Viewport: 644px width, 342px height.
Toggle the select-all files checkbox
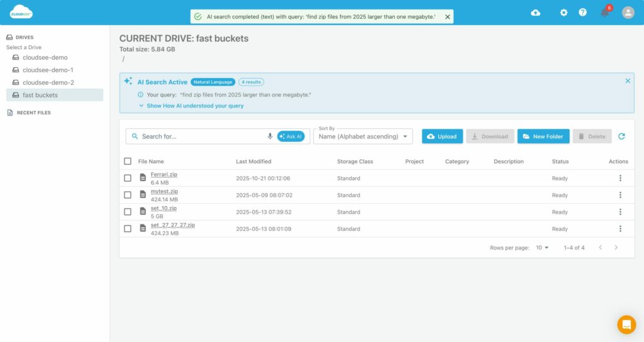(x=128, y=162)
